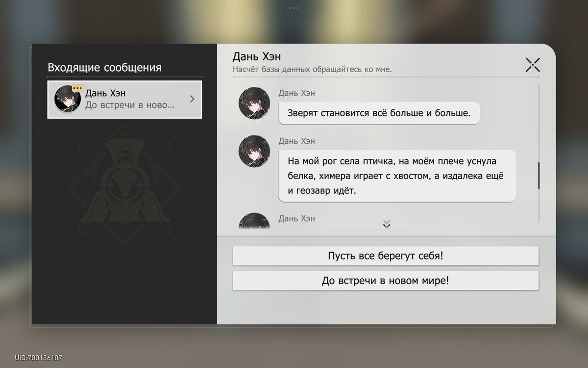The image size is (588, 368).
Task: Select the long message about the гео­завр
Action: [x=396, y=176]
